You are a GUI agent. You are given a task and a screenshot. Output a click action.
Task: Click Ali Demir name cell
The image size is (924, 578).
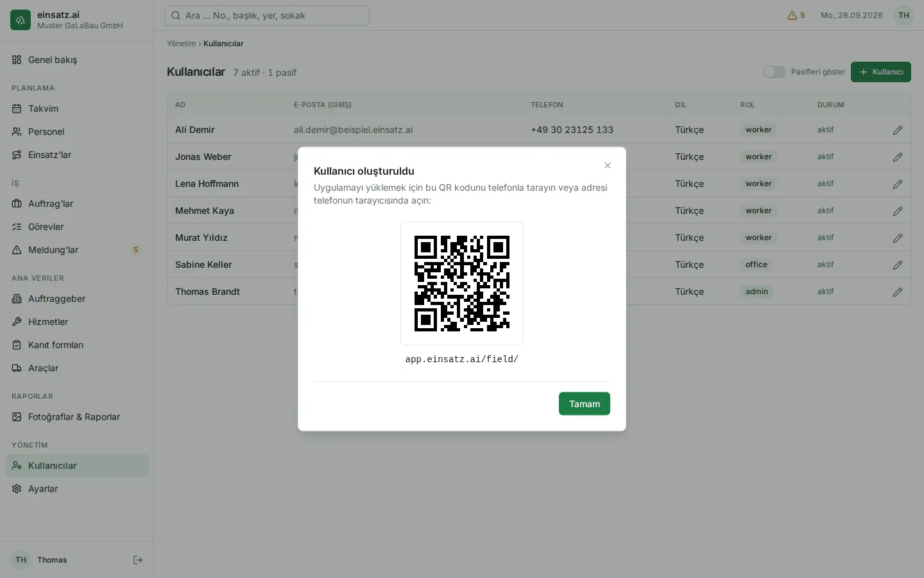(x=195, y=130)
